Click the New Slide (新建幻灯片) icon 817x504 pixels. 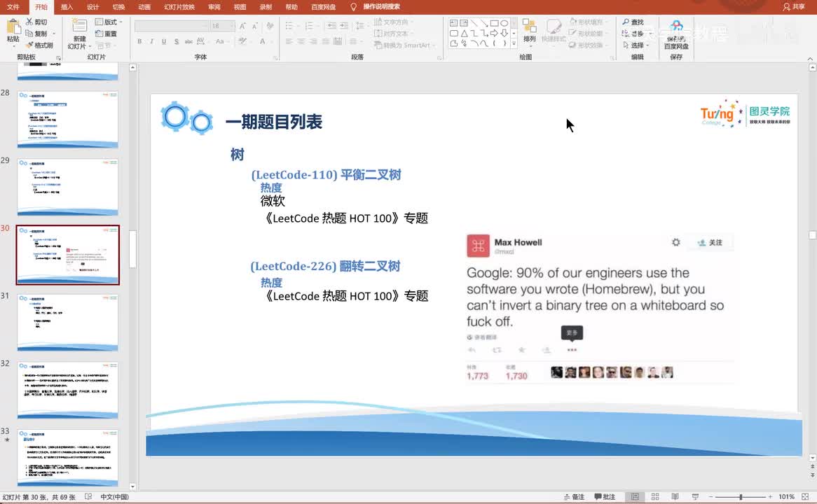coord(79,26)
